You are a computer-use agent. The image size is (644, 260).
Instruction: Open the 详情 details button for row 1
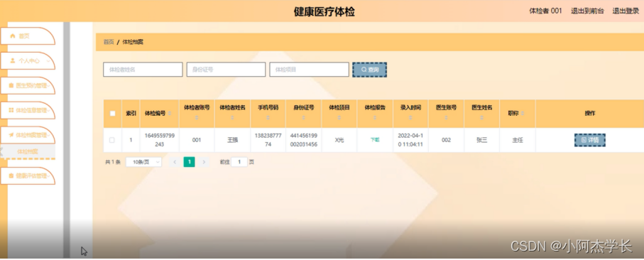click(x=590, y=140)
